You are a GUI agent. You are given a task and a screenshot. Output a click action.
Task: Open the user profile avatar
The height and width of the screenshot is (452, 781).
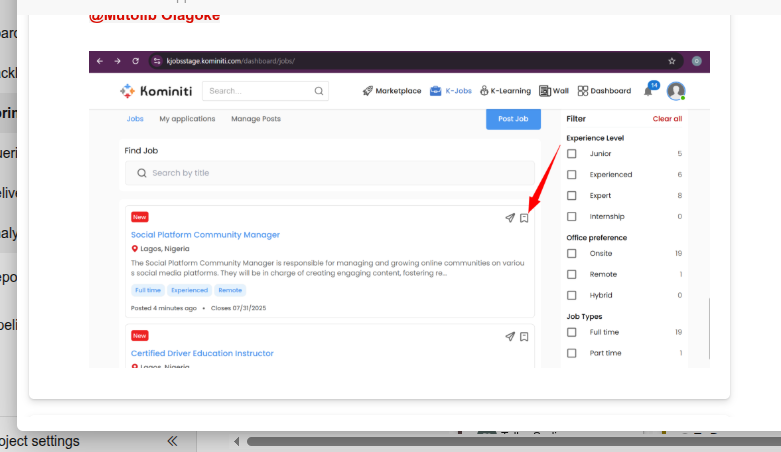click(x=676, y=91)
